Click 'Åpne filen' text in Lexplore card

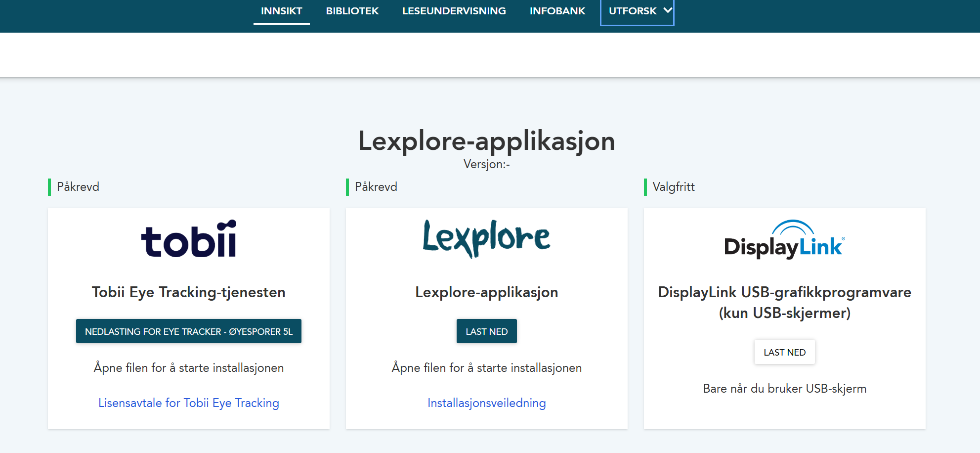click(486, 368)
